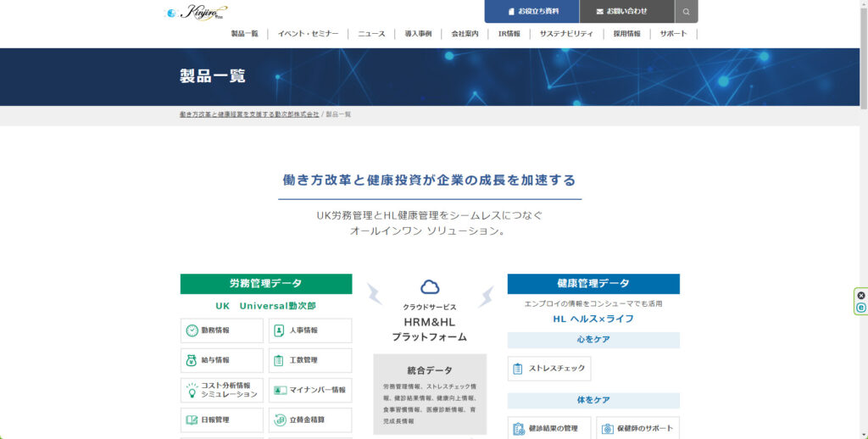Click the checklist icon for ストレスチェック

pos(518,369)
